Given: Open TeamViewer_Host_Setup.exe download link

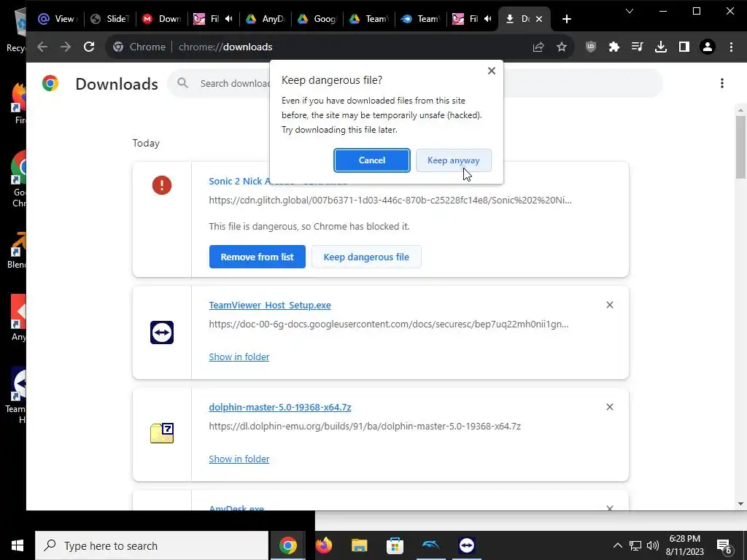Looking at the screenshot, I should (270, 306).
